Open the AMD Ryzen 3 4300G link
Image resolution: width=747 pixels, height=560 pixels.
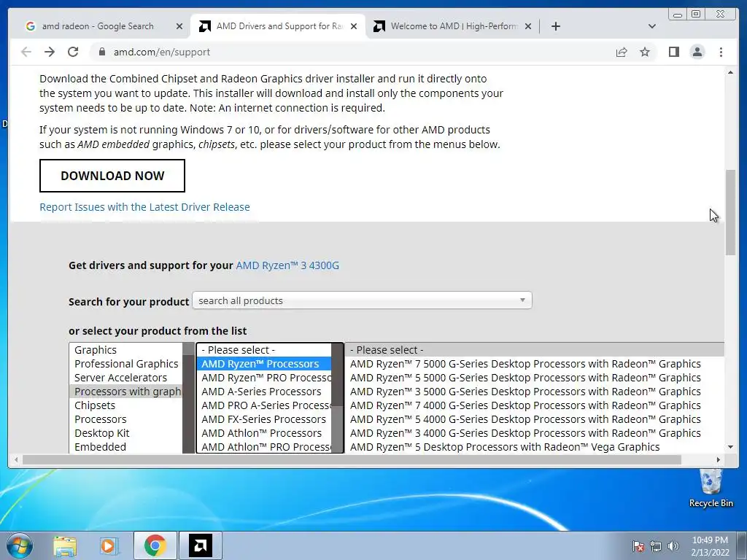[x=287, y=265]
